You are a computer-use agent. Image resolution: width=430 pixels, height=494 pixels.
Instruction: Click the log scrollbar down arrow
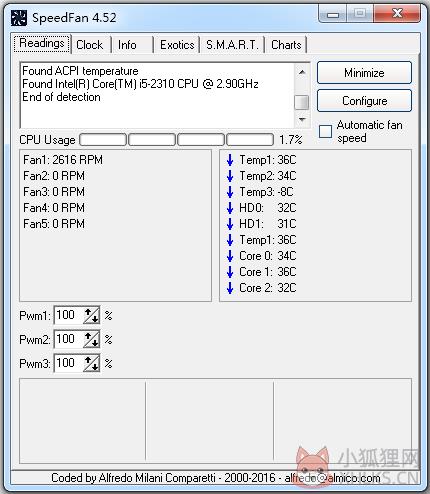(x=302, y=119)
